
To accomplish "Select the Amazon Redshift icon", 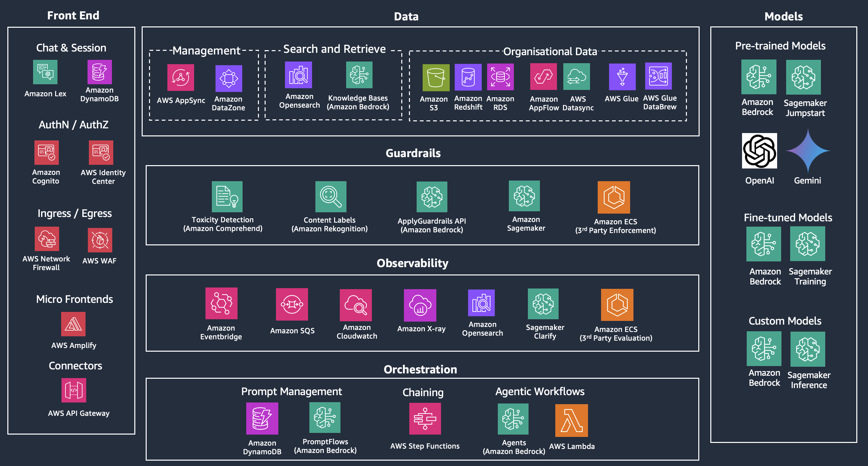I will pos(468,77).
